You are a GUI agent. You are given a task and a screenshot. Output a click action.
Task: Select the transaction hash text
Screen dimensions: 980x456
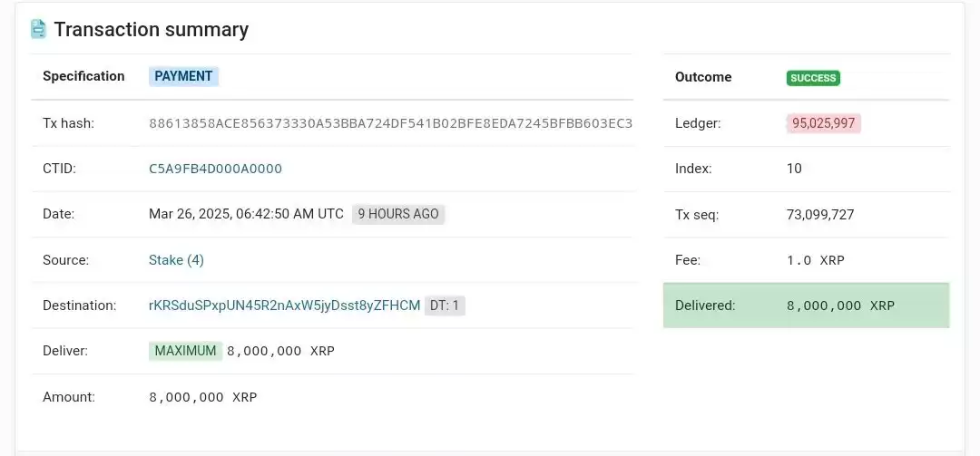[390, 123]
